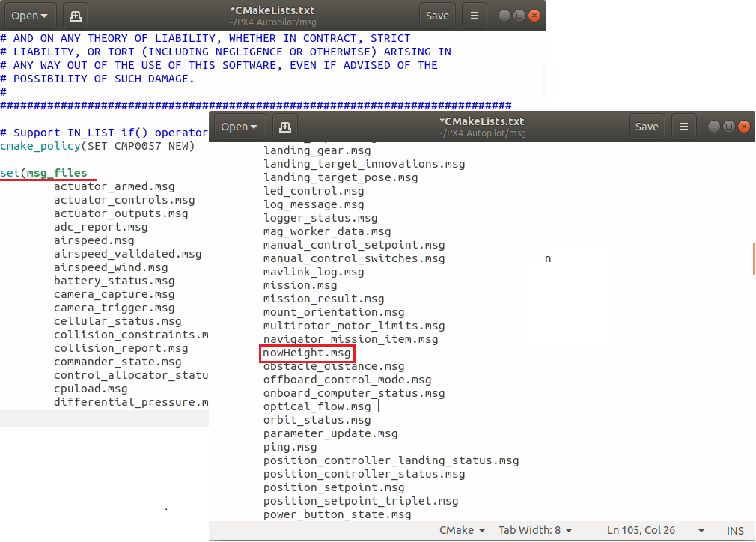Click new document icon in front window

click(285, 127)
